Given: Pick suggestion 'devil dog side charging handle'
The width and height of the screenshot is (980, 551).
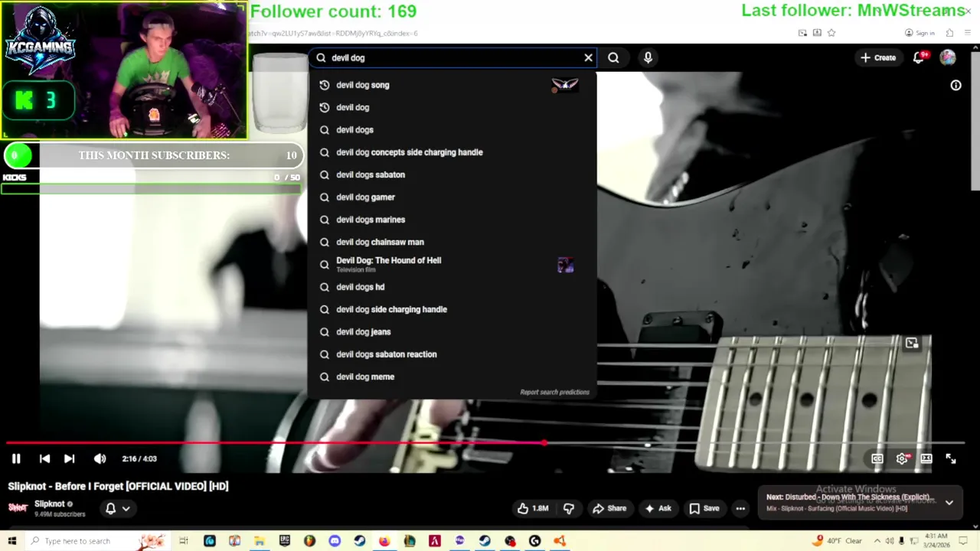Looking at the screenshot, I should click(x=452, y=309).
